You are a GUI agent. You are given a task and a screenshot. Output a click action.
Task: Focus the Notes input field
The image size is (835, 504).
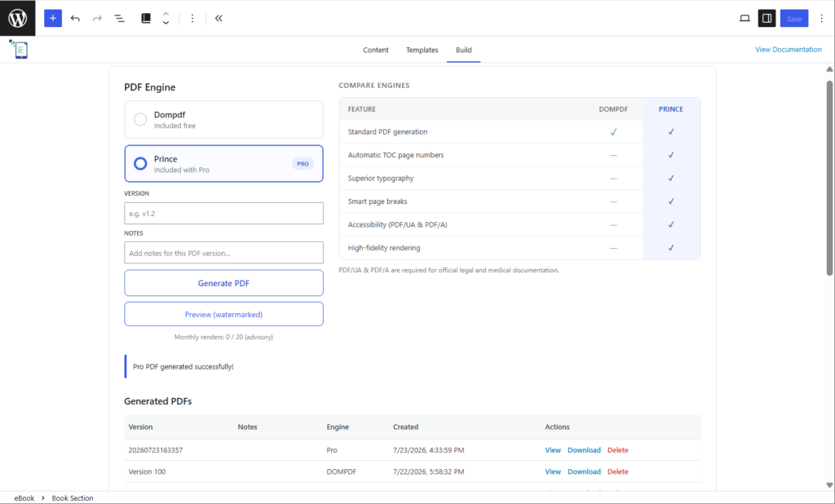[223, 253]
